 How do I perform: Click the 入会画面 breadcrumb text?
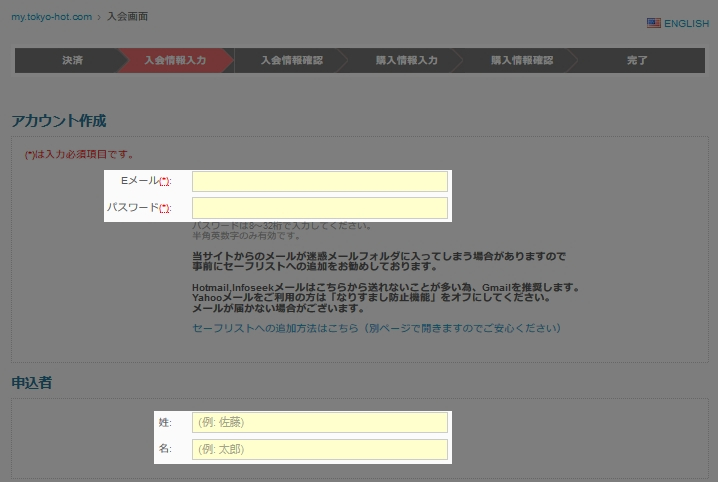(x=128, y=17)
